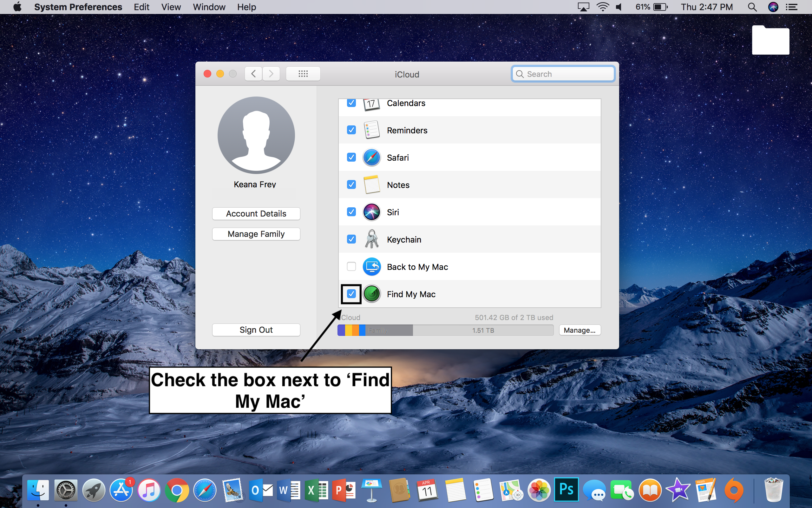
Task: Open iCloud storage Manage button
Action: tap(580, 330)
